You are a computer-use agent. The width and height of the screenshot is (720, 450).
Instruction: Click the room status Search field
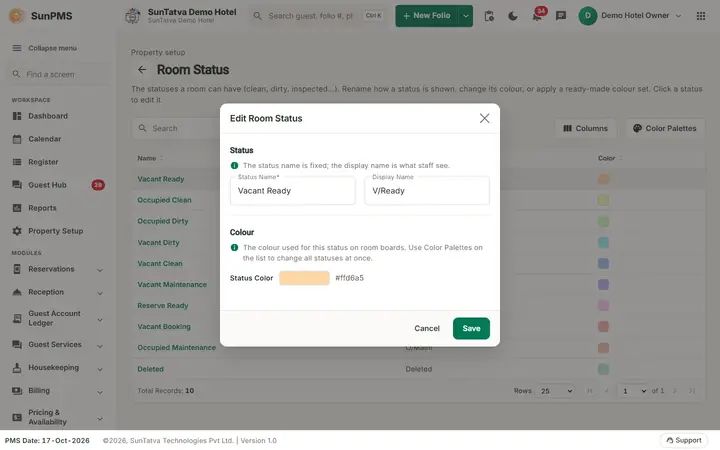(x=184, y=128)
